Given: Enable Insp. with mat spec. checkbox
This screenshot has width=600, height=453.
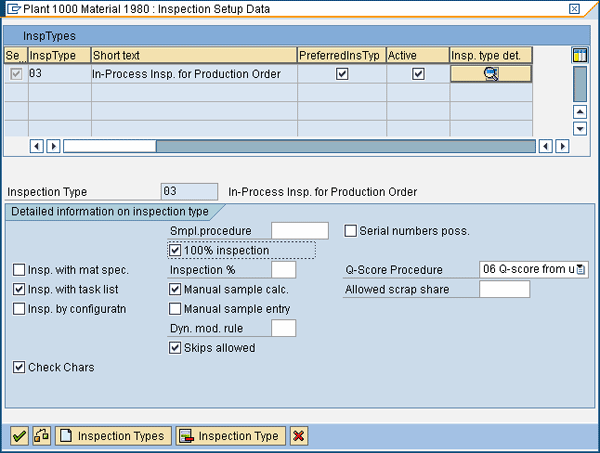Looking at the screenshot, I should pyautogui.click(x=19, y=270).
